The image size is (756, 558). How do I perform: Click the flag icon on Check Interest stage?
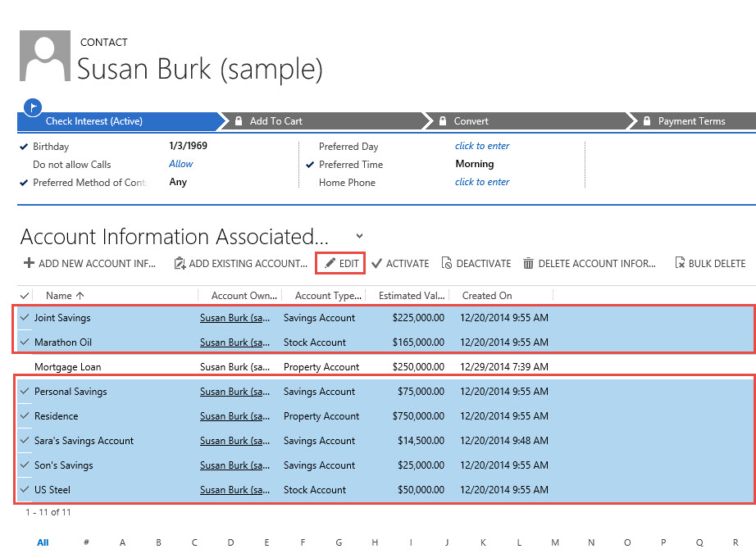coord(34,107)
